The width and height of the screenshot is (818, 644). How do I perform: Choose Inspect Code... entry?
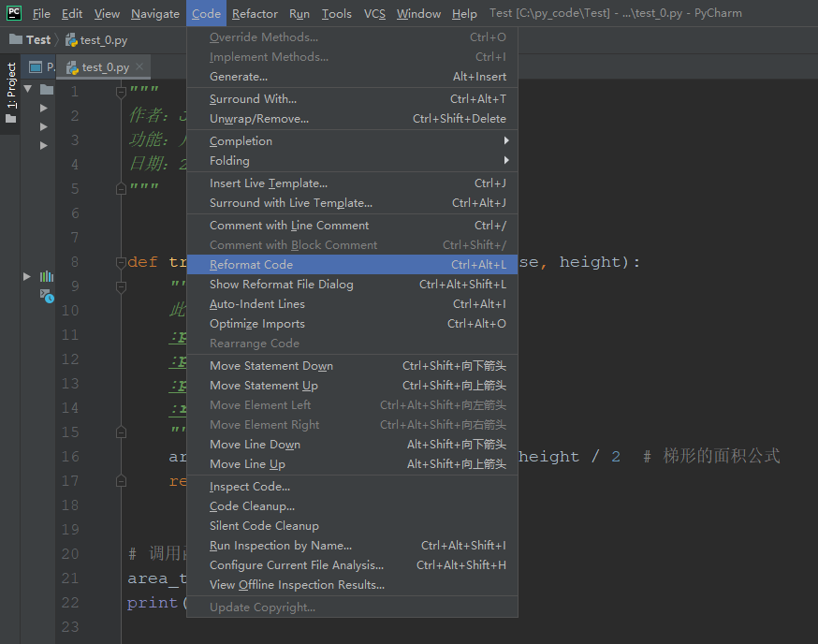click(352, 487)
